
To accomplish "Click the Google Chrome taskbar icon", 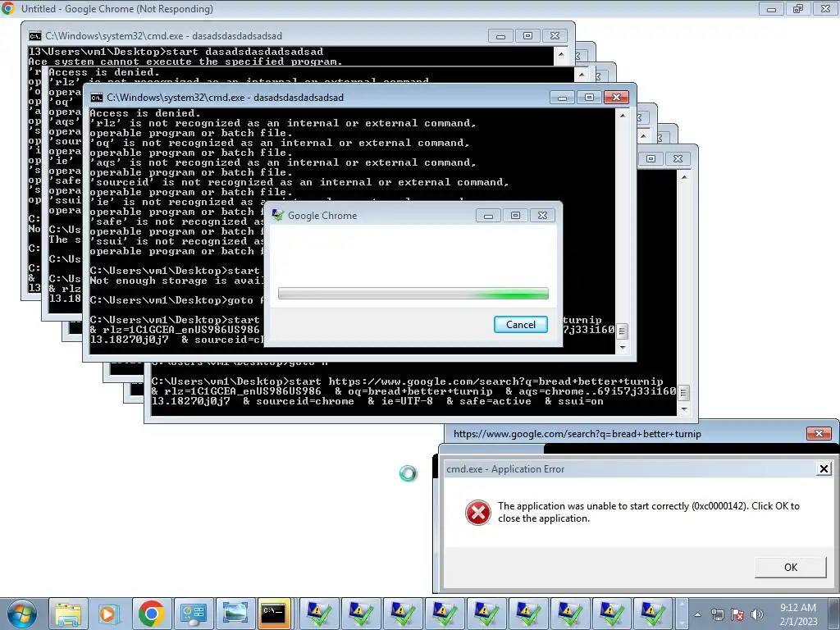I will pos(152,614).
